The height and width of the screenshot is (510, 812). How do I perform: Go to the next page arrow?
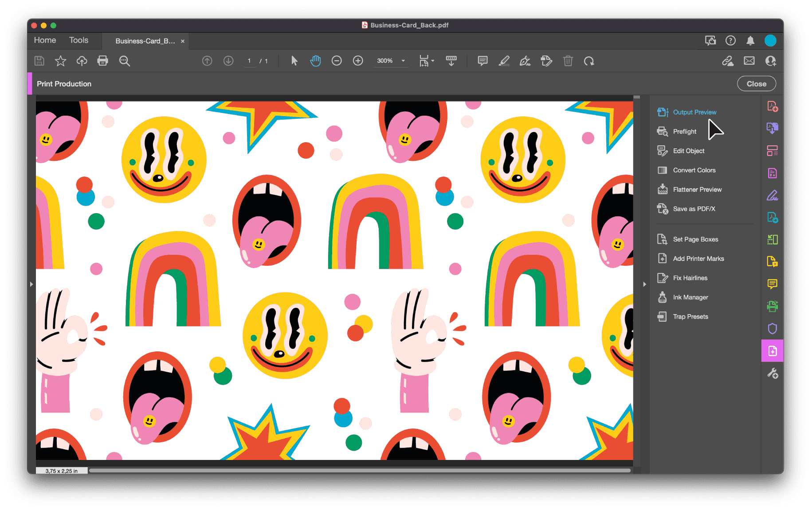(x=228, y=61)
